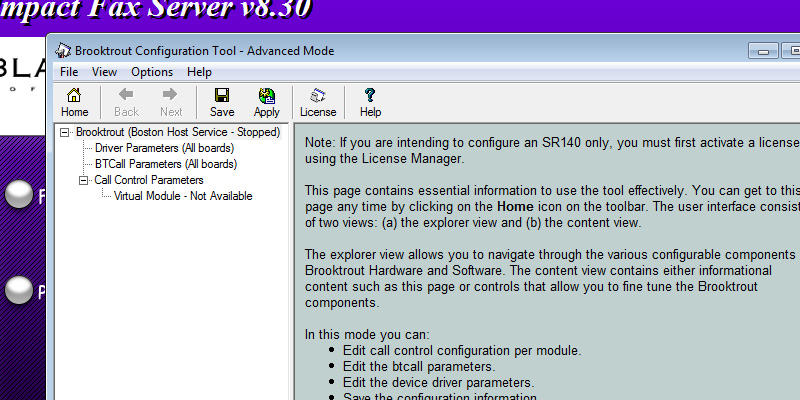This screenshot has width=800, height=400.
Task: Select the Brooktrout (Boston Host Service - Stopped) node
Action: (x=177, y=132)
